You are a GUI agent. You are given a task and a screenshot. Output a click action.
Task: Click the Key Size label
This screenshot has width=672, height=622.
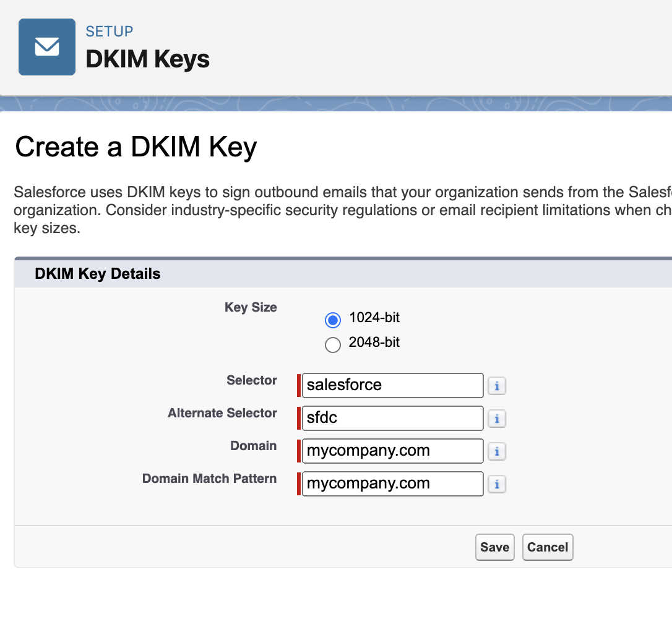(x=250, y=307)
